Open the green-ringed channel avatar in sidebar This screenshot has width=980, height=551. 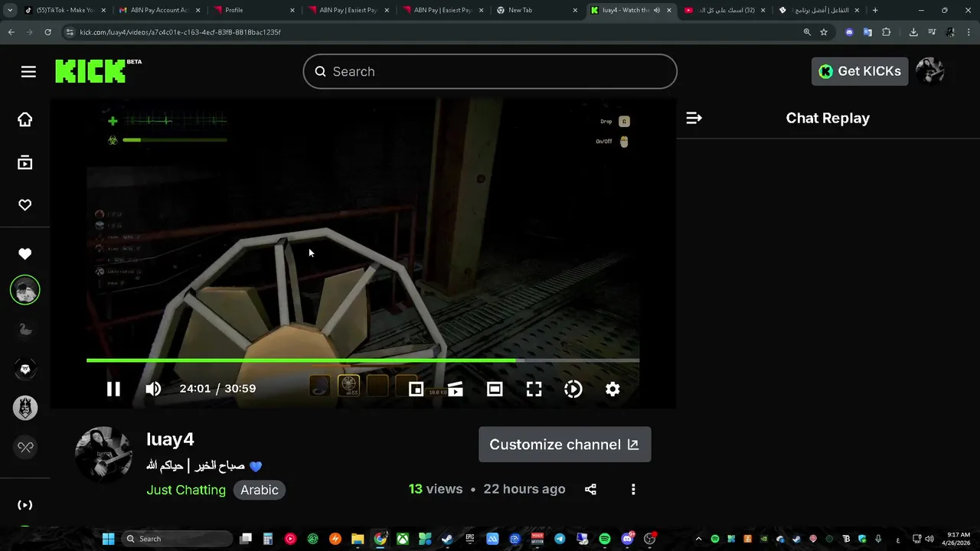[x=25, y=290]
